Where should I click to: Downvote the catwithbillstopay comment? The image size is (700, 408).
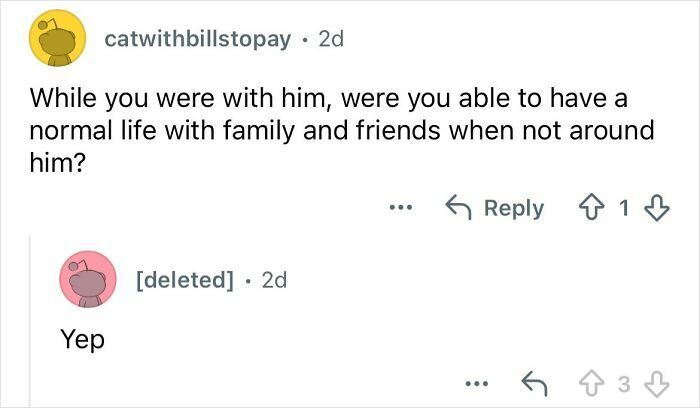(656, 208)
